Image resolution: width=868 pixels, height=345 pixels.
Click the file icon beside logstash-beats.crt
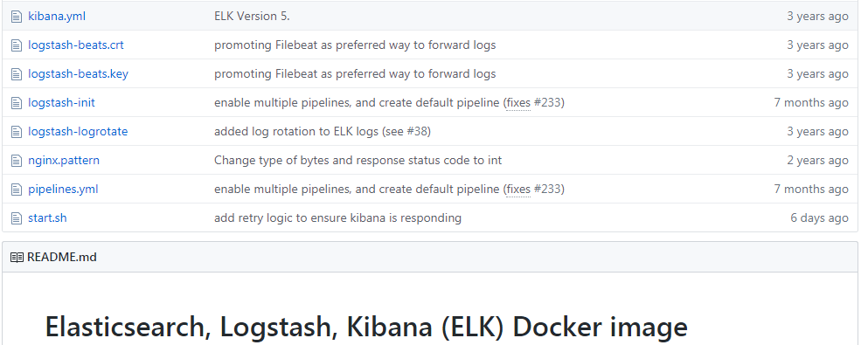tap(17, 45)
